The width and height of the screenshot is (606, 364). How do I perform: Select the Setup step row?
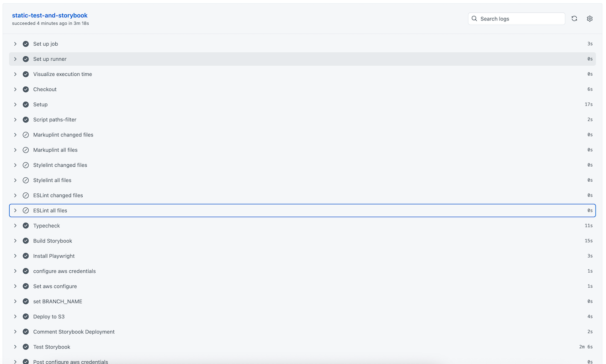(x=40, y=105)
